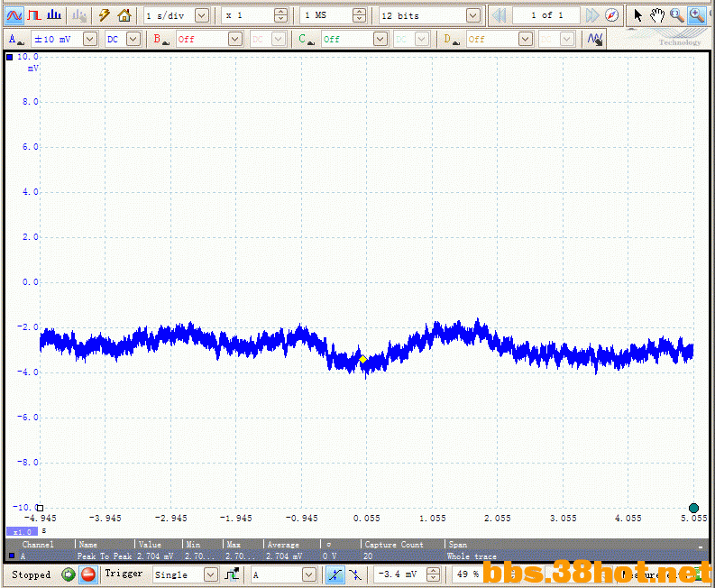Open Channel D options button
Image resolution: width=715 pixels, height=588 pixels.
click(x=452, y=40)
